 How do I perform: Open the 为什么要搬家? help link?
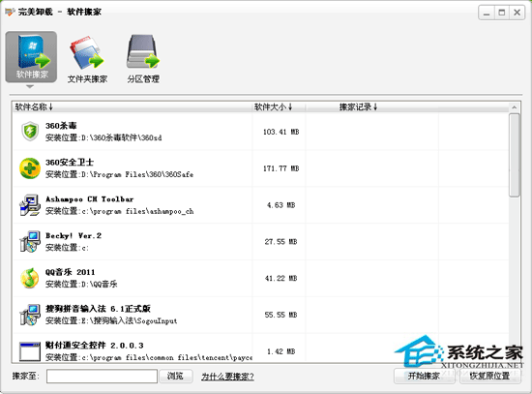(227, 377)
